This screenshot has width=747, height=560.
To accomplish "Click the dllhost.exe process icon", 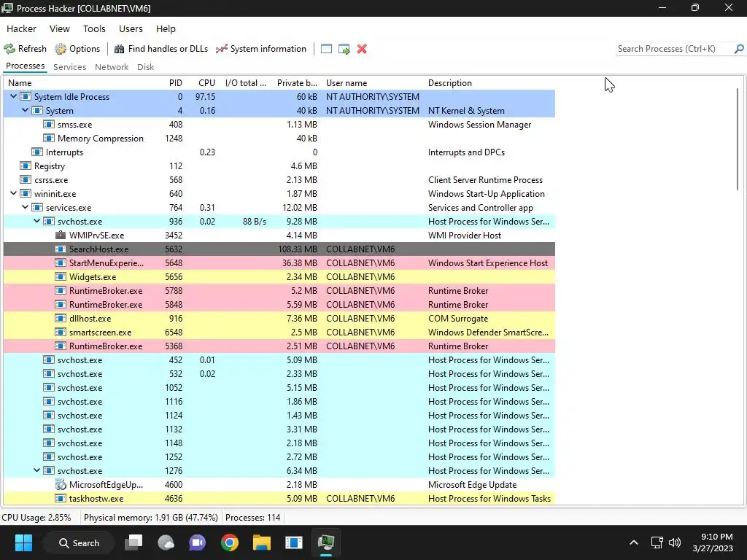I will [x=61, y=319].
